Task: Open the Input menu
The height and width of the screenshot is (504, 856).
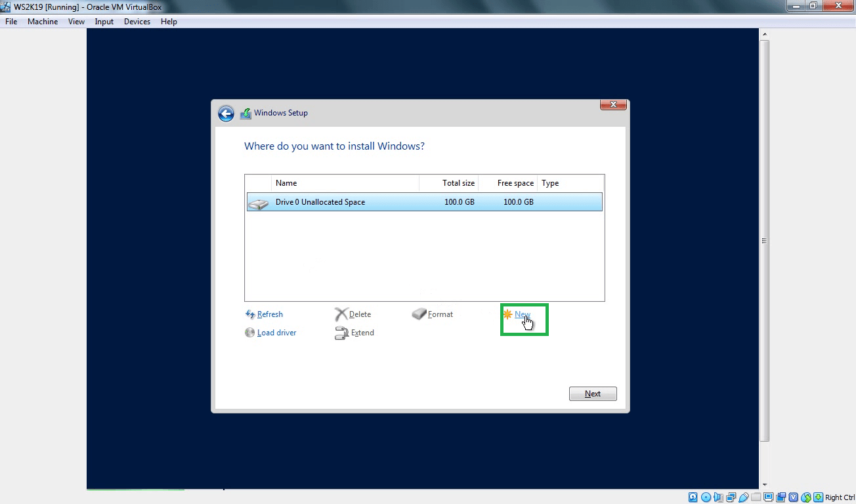Action: click(x=104, y=22)
